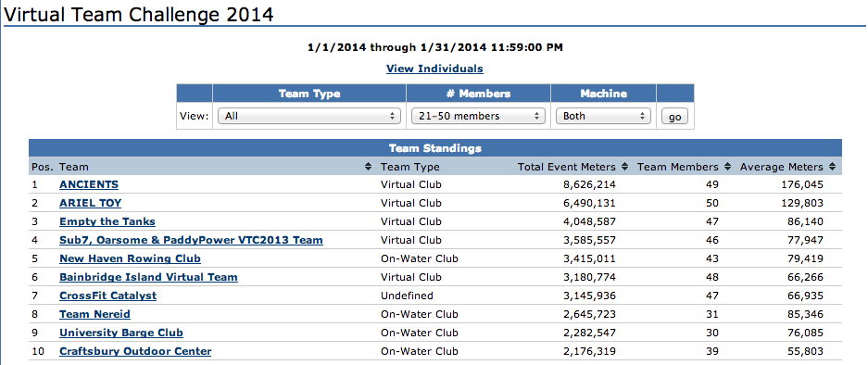Open Bainbridge Island Virtual Team link
The width and height of the screenshot is (868, 365).
[148, 277]
